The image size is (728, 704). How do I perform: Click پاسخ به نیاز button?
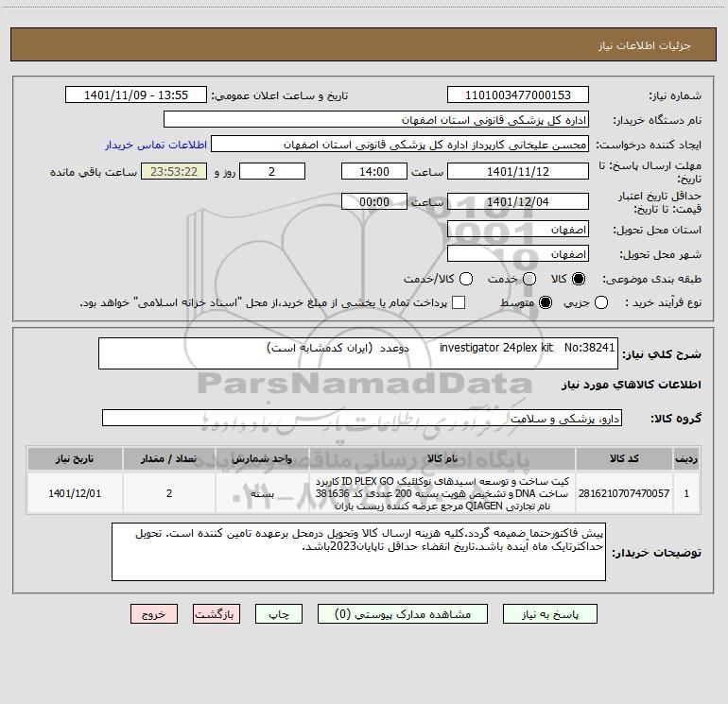(x=549, y=614)
